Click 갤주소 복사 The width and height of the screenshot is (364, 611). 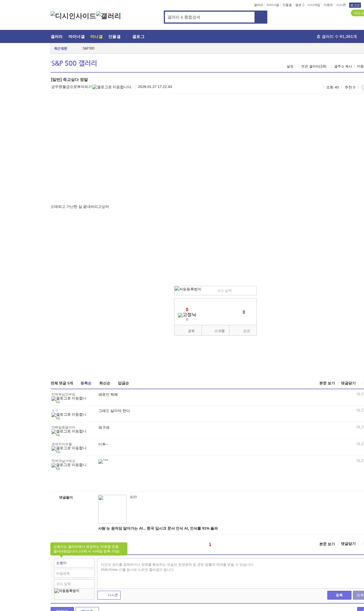coord(343,66)
